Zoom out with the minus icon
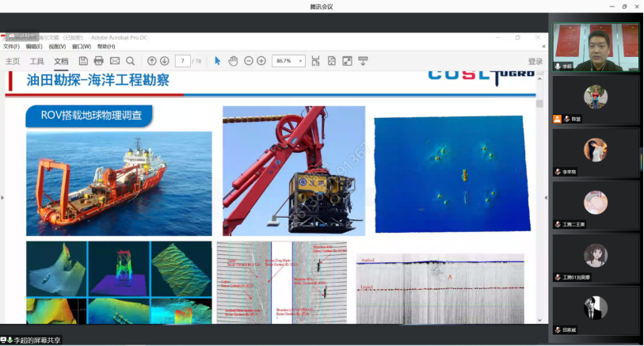The height and width of the screenshot is (346, 644). tap(249, 61)
